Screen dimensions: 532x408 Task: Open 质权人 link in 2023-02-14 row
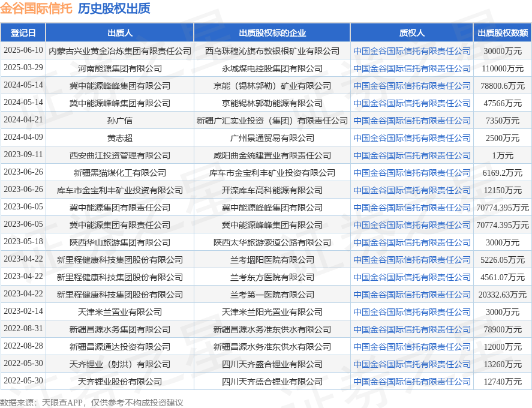[x=412, y=312]
